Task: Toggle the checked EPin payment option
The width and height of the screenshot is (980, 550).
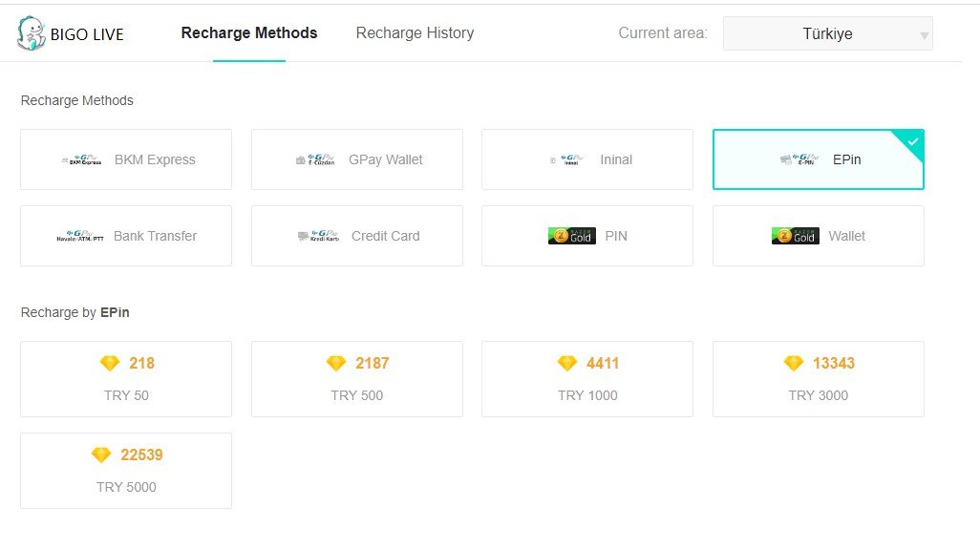Action: point(819,159)
